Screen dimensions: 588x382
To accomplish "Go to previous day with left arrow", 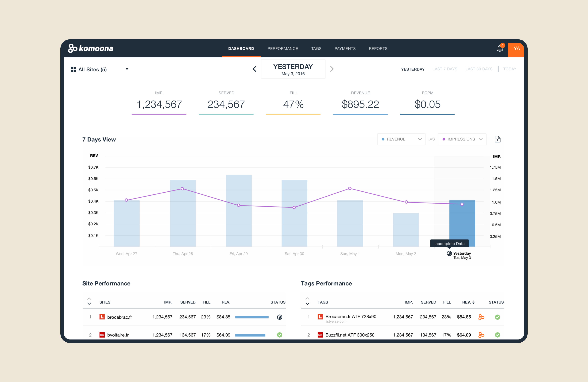I will tap(255, 69).
